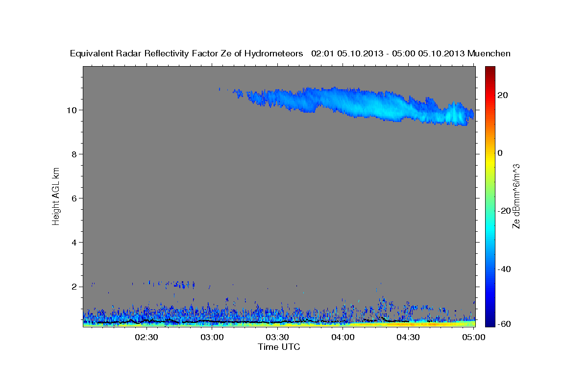
Task: Click the 05:00 time tick label
Action: (473, 337)
